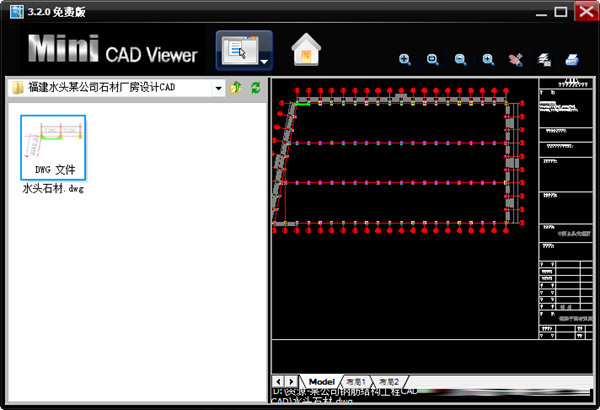This screenshot has height=410, width=600.
Task: Switch to the Model tab
Action: 321,382
